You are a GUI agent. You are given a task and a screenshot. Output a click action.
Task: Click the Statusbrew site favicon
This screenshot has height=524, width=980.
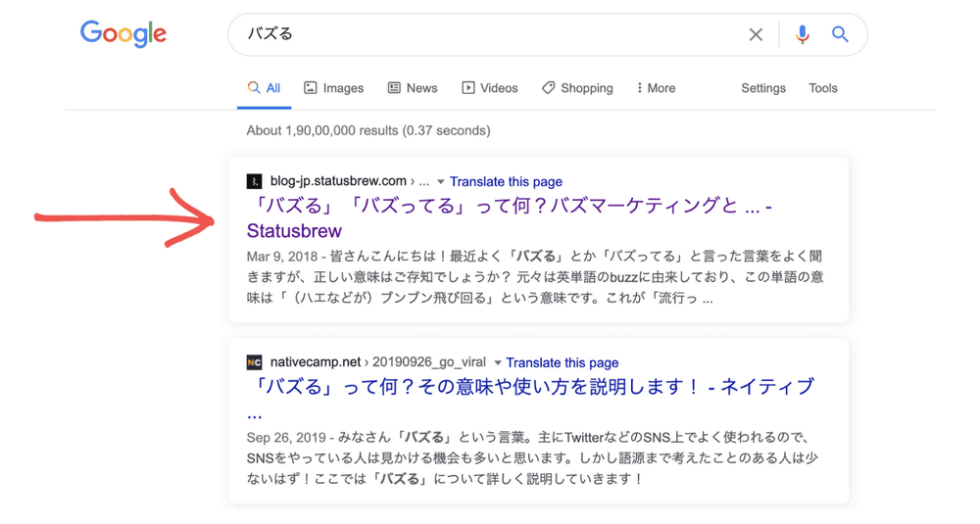tap(254, 181)
